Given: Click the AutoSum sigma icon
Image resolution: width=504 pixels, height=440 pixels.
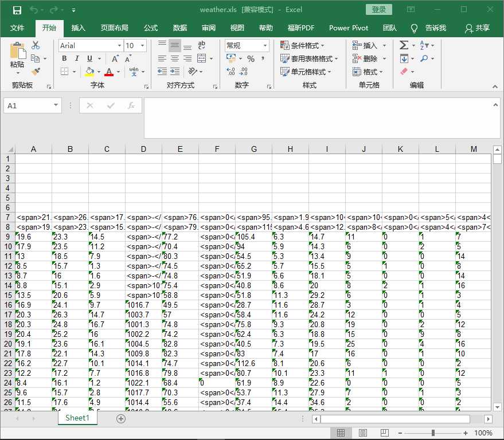Looking at the screenshot, I should pyautogui.click(x=404, y=45).
